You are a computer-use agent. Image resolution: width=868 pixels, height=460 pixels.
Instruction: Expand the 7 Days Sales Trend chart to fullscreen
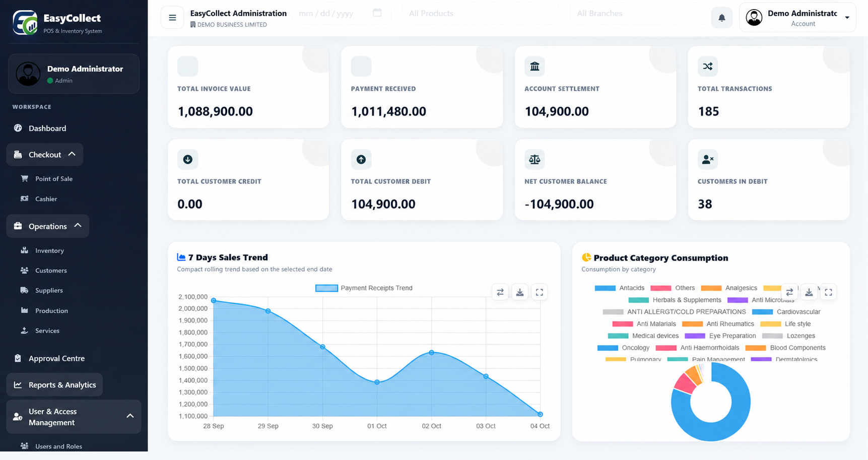click(540, 292)
